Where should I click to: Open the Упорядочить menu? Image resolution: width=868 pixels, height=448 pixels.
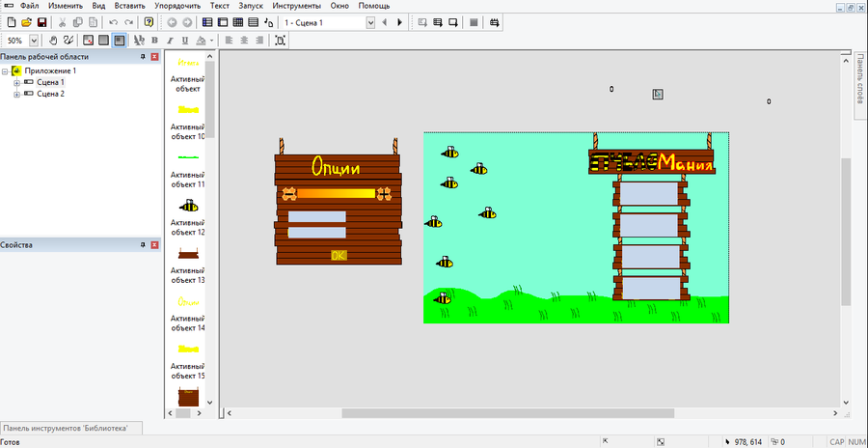click(177, 6)
